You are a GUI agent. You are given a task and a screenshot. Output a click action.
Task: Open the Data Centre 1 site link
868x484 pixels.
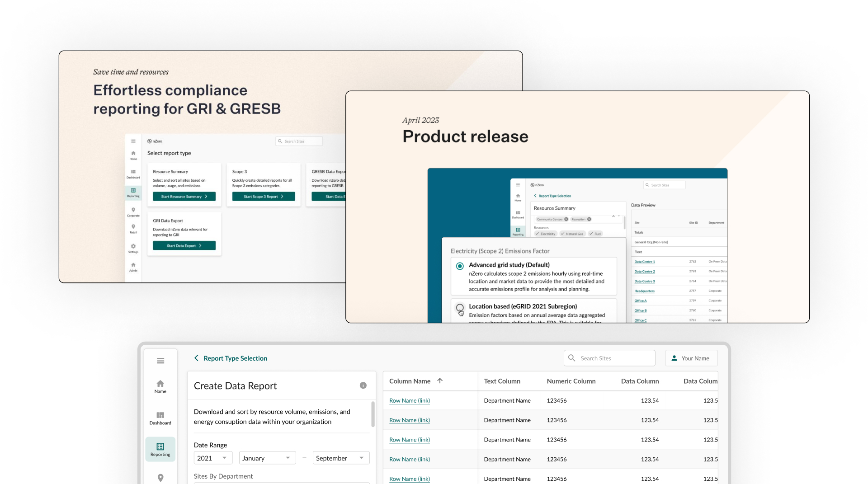click(644, 262)
